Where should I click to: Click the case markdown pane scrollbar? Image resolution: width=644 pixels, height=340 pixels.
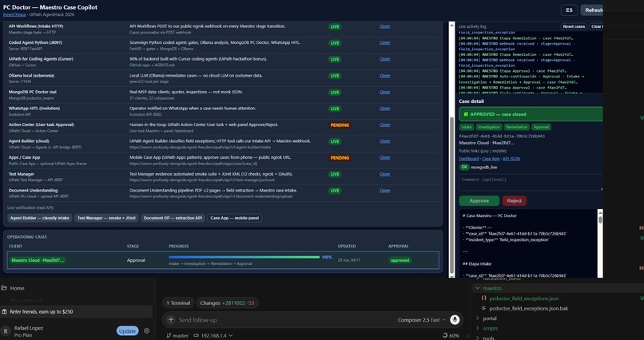tap(600, 243)
